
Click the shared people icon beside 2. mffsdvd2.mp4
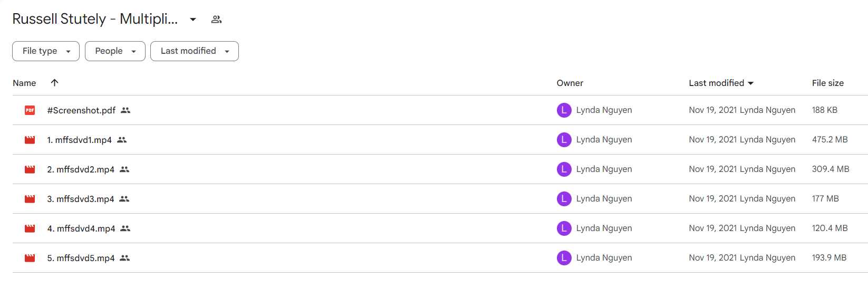click(124, 169)
